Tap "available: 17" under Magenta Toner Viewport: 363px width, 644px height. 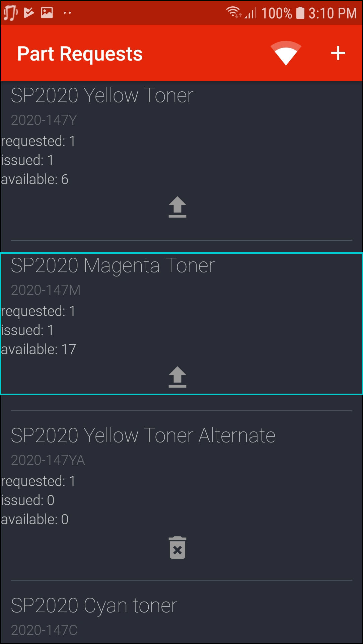(39, 349)
